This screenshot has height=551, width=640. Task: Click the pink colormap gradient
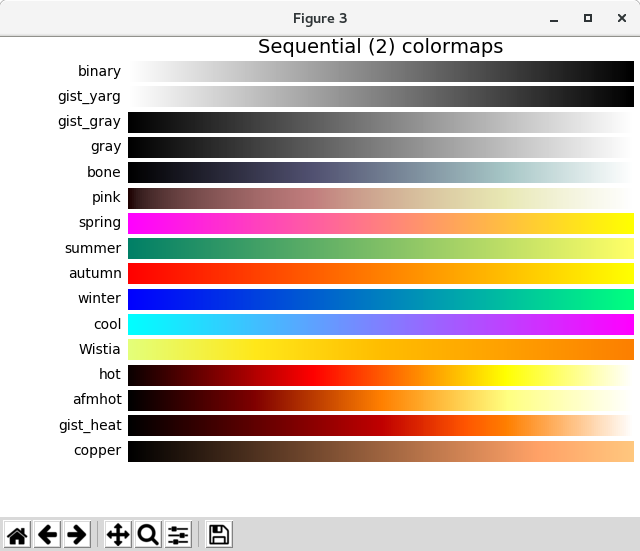381,198
